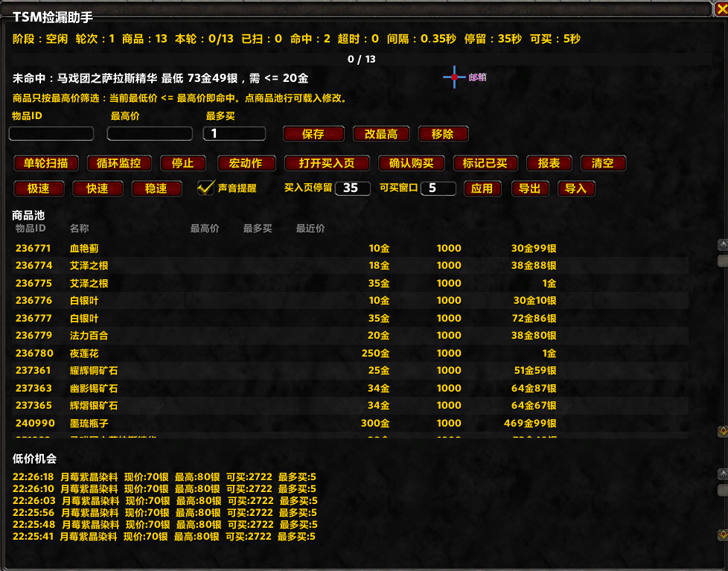Click the item pool scroll-down arrow

pos(723,432)
